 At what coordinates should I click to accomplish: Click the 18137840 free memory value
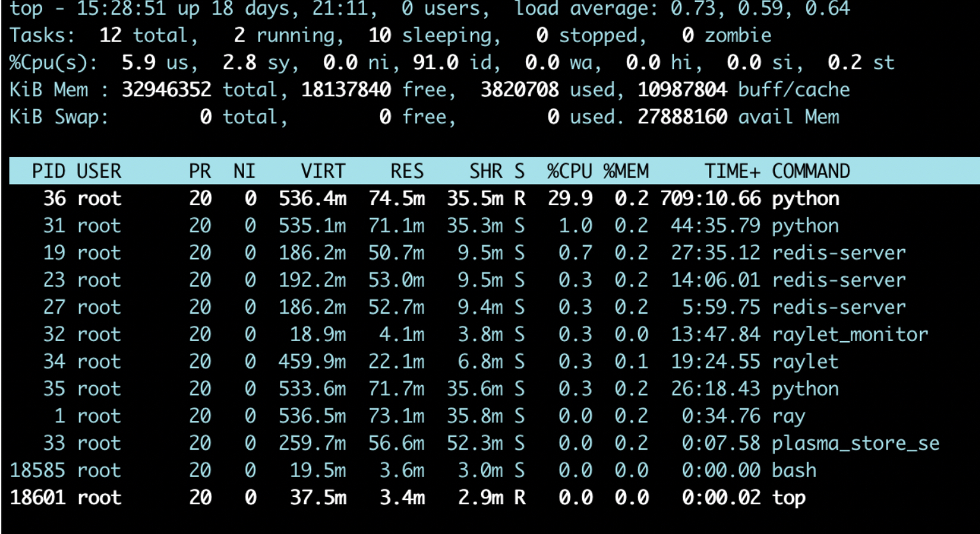point(346,89)
